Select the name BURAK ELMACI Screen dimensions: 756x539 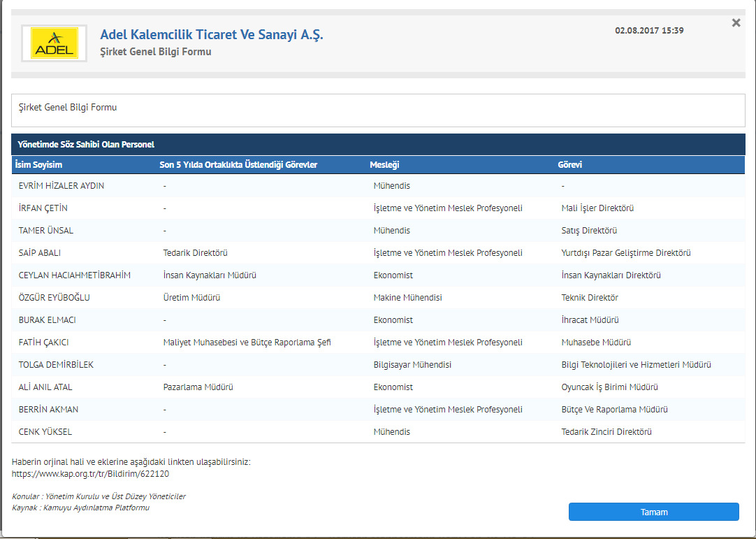click(48, 320)
